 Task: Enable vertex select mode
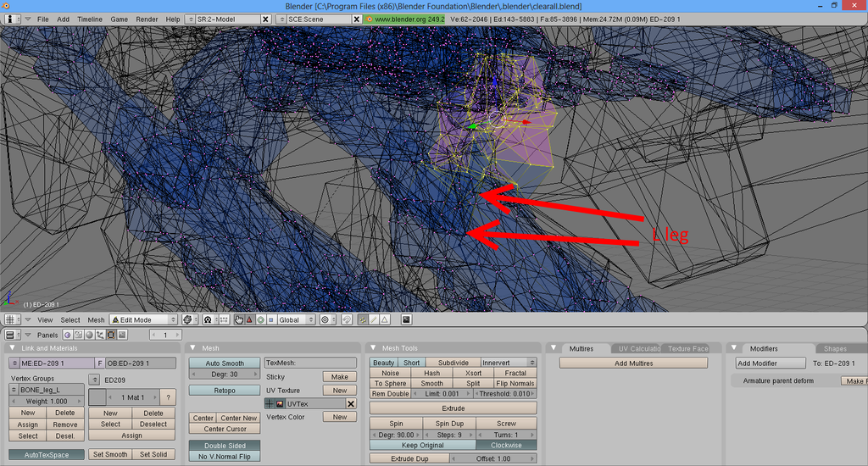coord(363,320)
